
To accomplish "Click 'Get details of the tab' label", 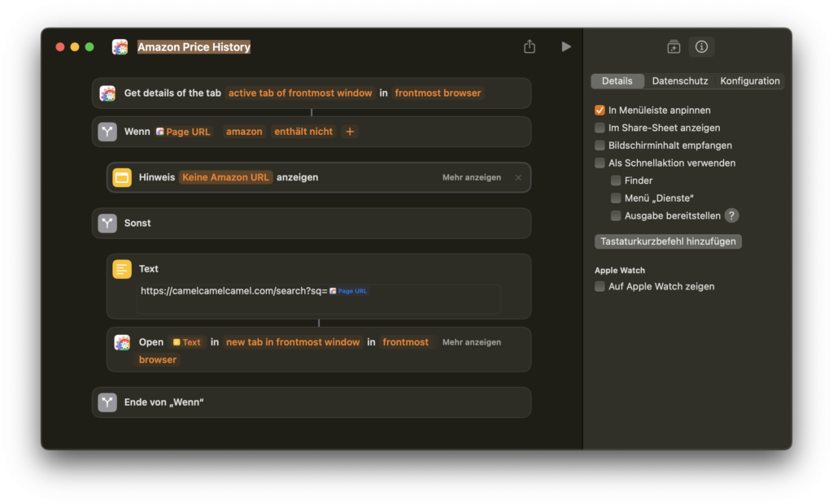I will click(172, 93).
